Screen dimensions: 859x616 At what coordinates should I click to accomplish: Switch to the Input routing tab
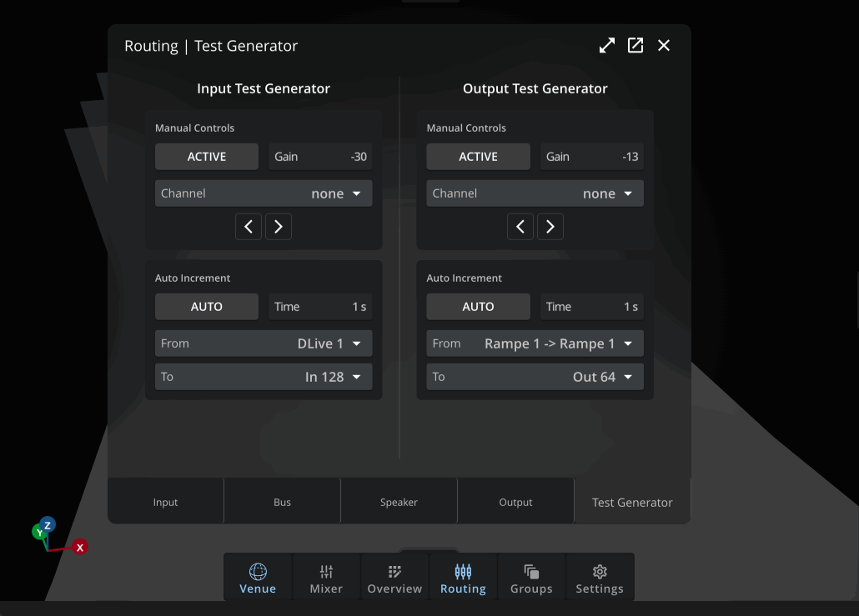coord(165,502)
